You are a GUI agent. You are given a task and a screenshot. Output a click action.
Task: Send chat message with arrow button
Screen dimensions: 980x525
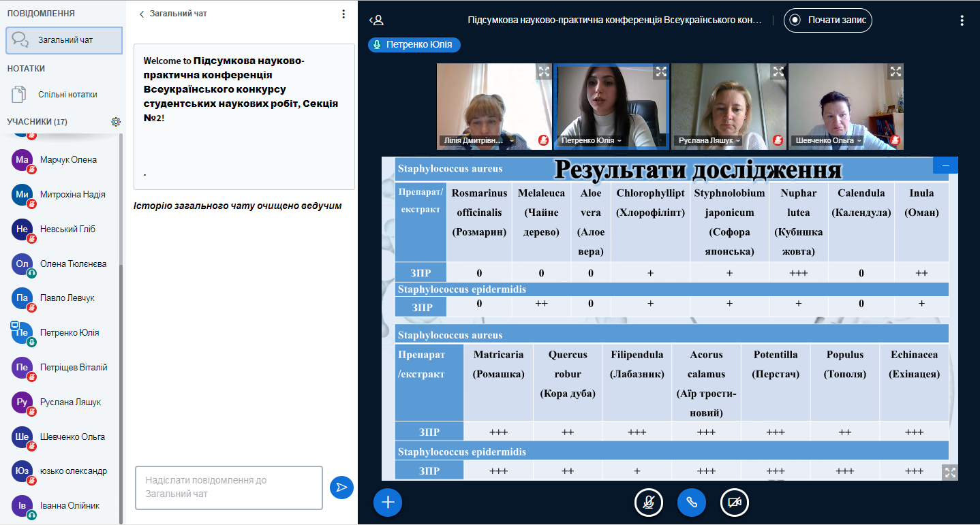[341, 487]
